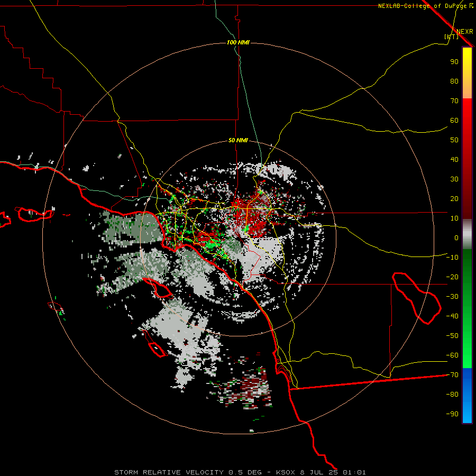Select the "-20" value on velocity scale

452,277
